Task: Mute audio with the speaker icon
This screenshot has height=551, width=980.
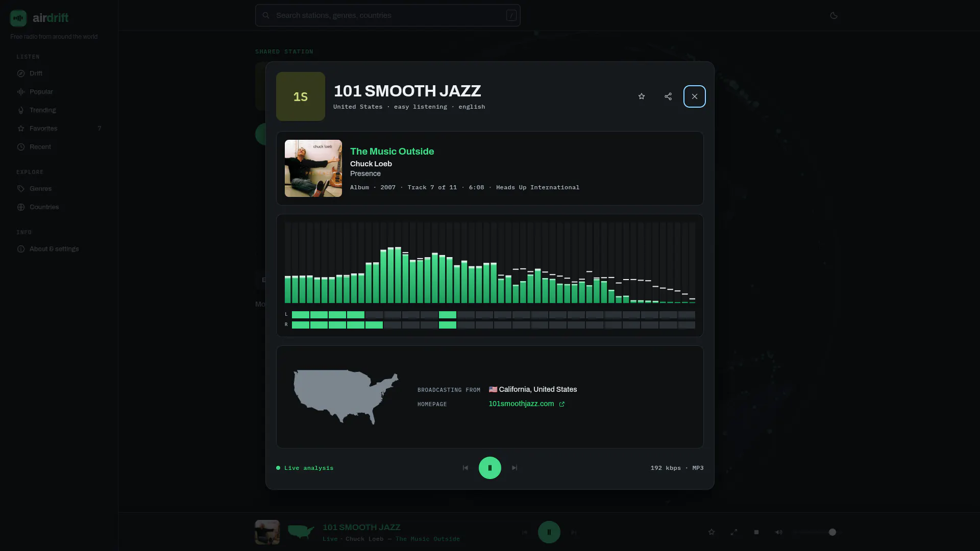Action: click(x=779, y=532)
